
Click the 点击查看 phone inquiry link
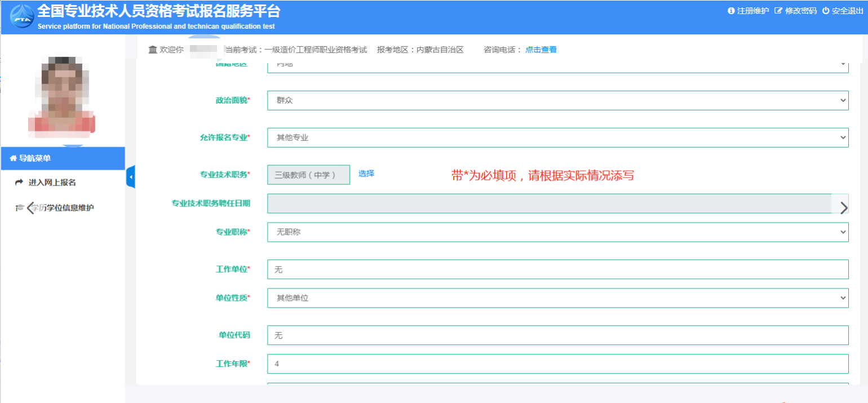pyautogui.click(x=541, y=50)
